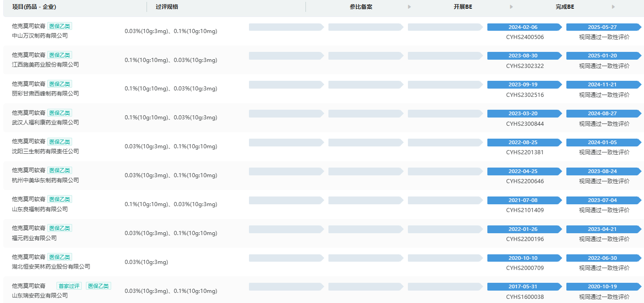Select the 开展BE stage header
Image resolution: width=644 pixels, height=303 pixels.
(463, 7)
